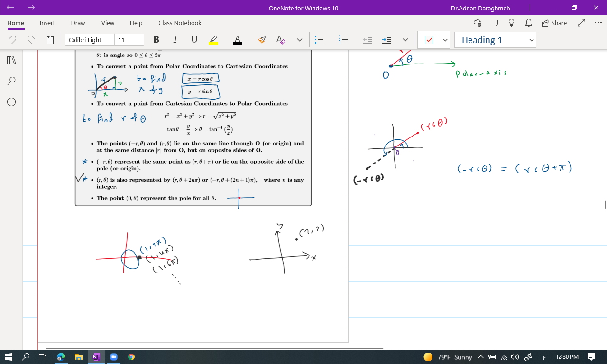607x364 pixels.
Task: Enter full screen mode with the expand arrows
Action: point(581,23)
